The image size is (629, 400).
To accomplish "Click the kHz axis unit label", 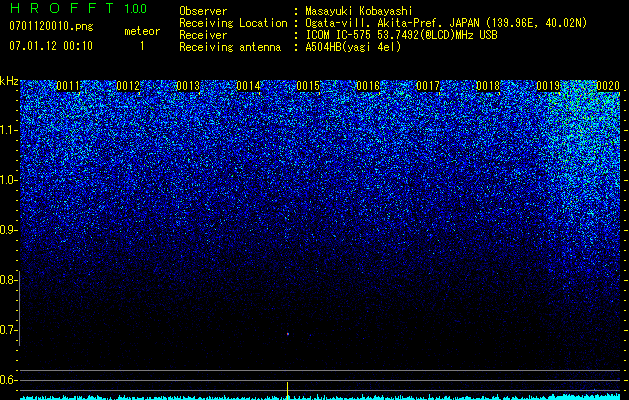I will click(9, 81).
